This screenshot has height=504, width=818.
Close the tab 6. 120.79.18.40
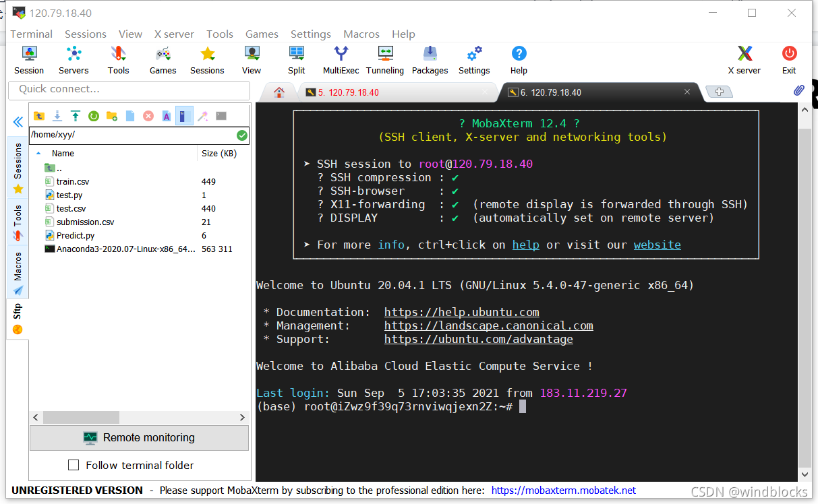click(x=687, y=92)
